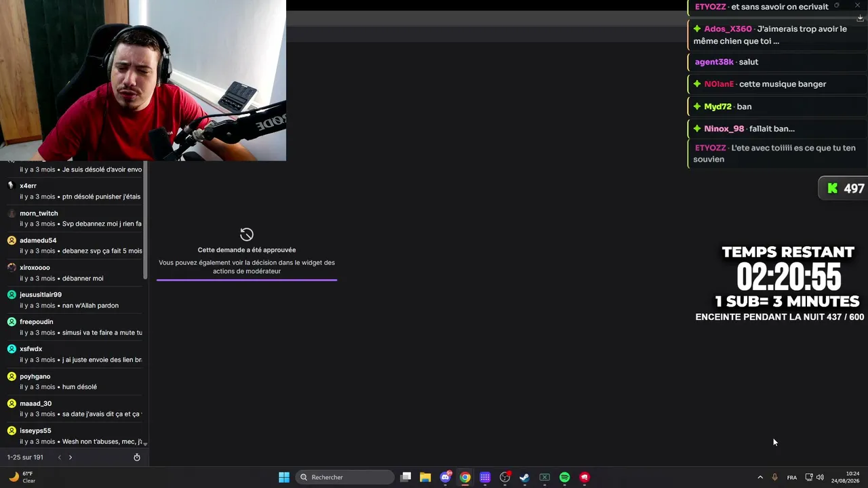Open Task View in the taskbar

tap(406, 477)
